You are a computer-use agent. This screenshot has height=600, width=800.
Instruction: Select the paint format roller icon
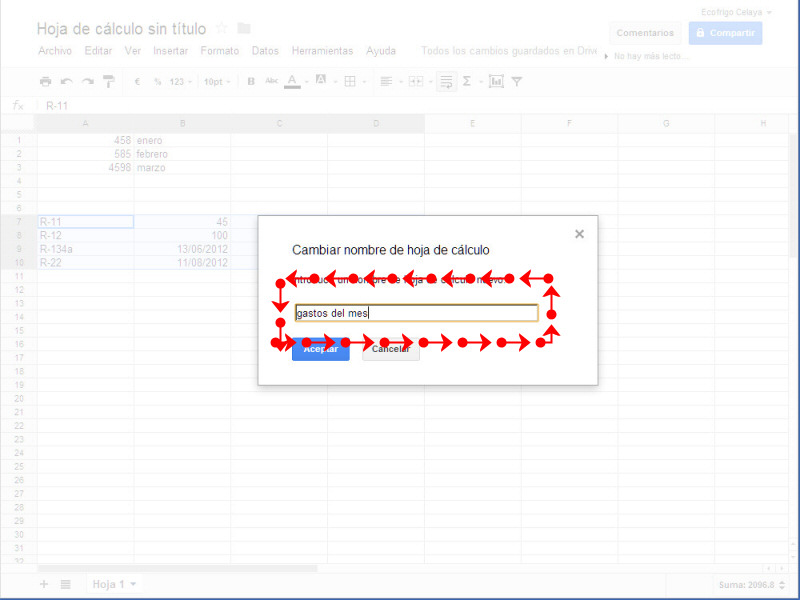(109, 82)
